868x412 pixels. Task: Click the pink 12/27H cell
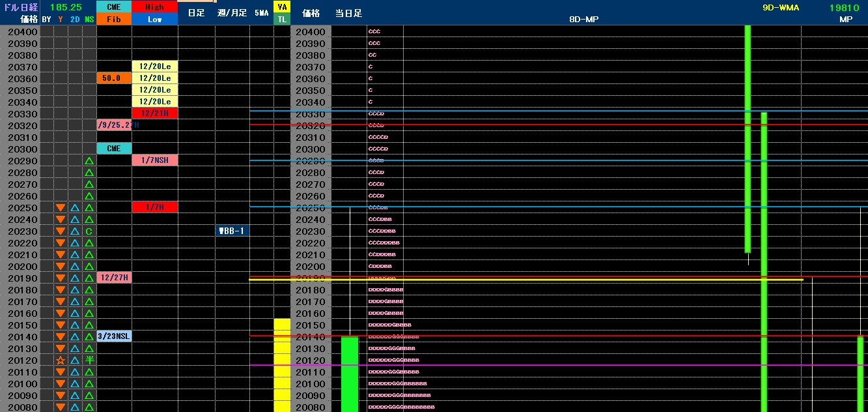pyautogui.click(x=114, y=278)
